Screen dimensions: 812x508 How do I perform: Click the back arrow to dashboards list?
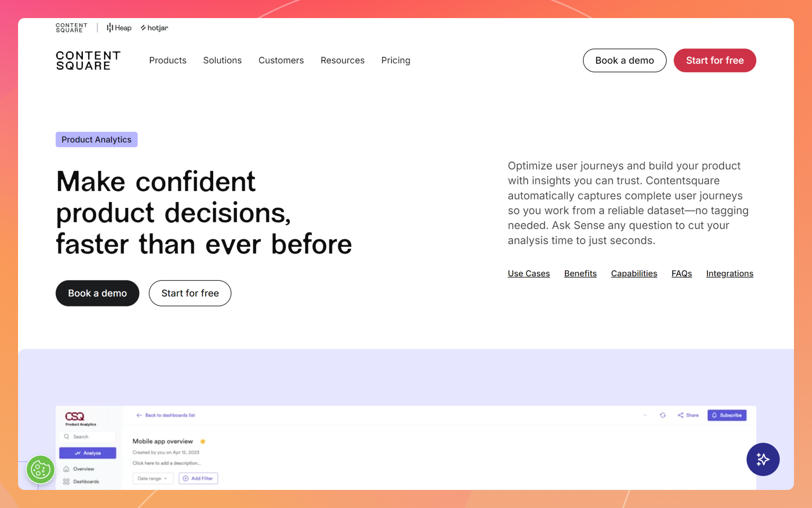click(139, 415)
